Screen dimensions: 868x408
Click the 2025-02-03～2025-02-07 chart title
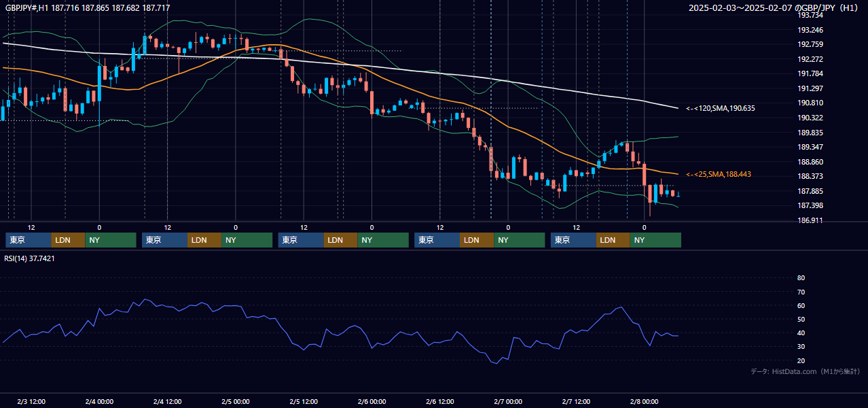tap(775, 7)
